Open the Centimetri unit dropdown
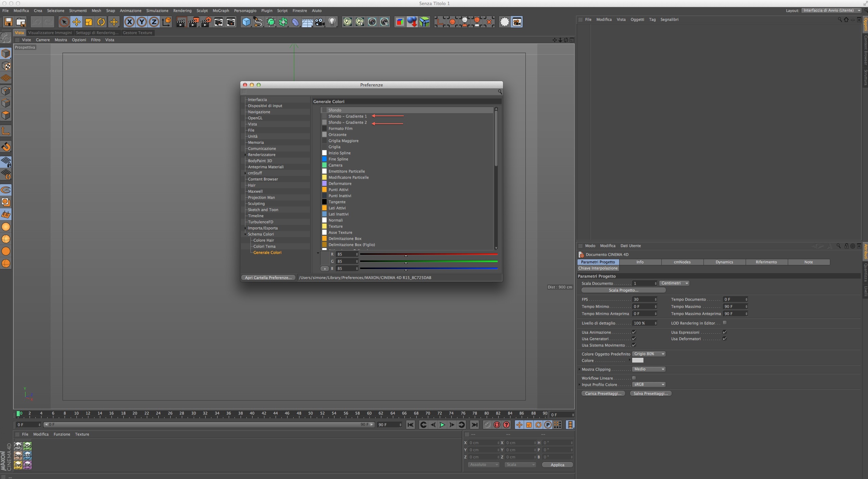 point(674,283)
